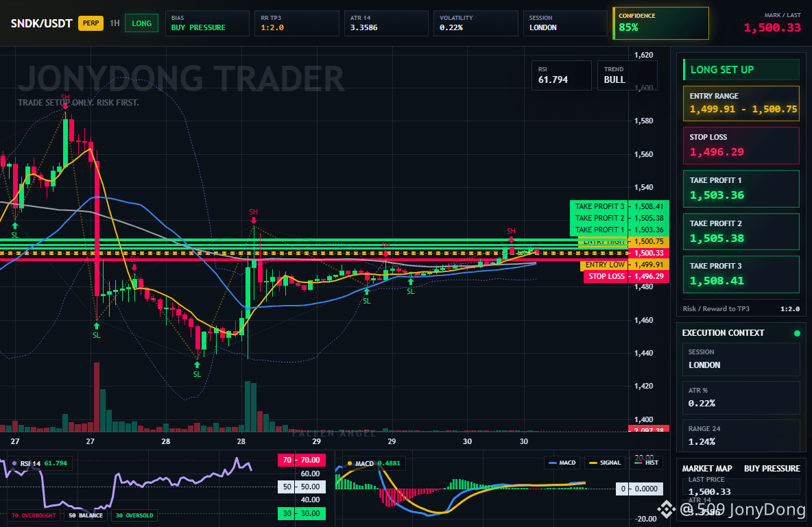Select the Volatility 0.22% card

tap(475, 23)
